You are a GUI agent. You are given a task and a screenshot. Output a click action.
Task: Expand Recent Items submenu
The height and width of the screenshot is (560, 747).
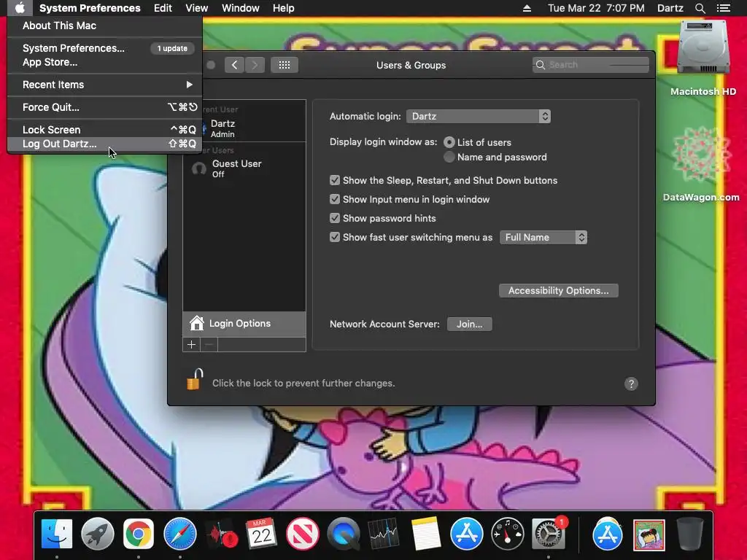(x=105, y=85)
